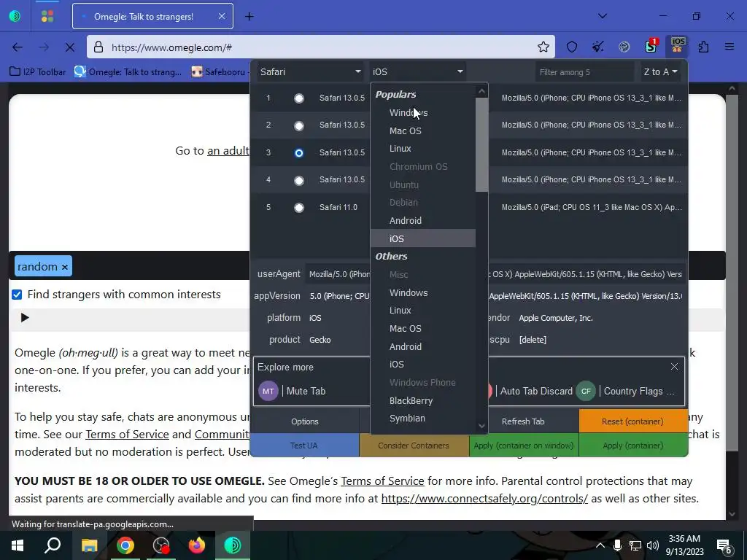This screenshot has height=560, width=747.
Task: Close the Explore more panel
Action: point(674,366)
